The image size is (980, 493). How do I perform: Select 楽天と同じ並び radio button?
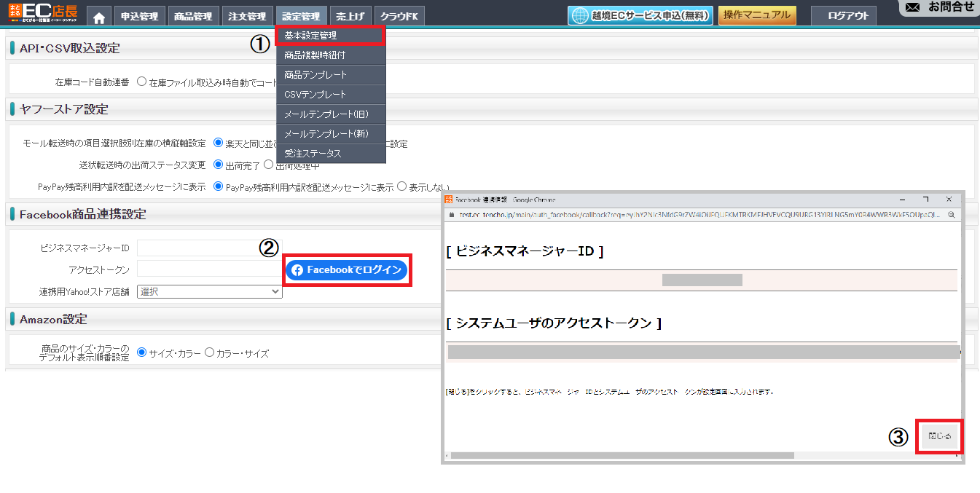(218, 143)
